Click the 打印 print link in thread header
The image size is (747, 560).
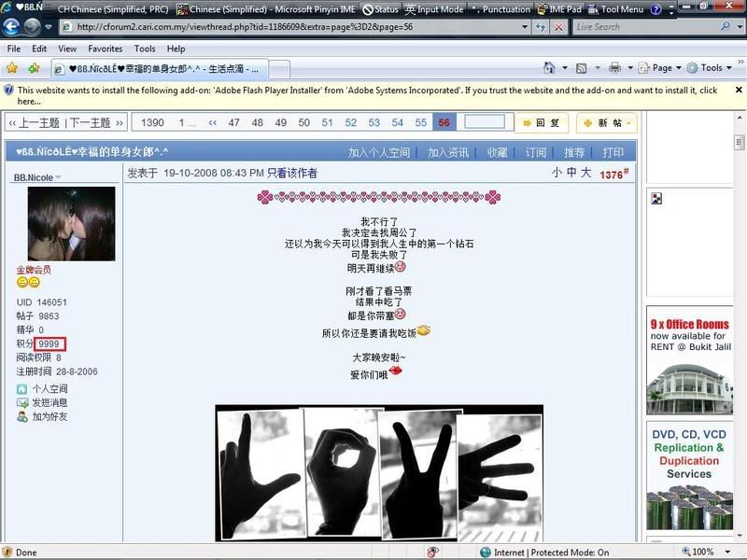pos(613,152)
